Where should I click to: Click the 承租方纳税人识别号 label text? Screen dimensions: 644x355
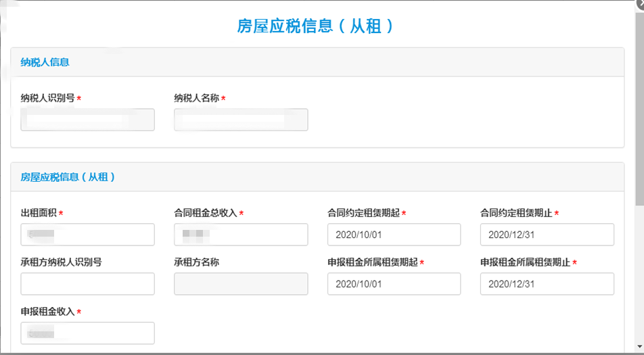point(61,262)
